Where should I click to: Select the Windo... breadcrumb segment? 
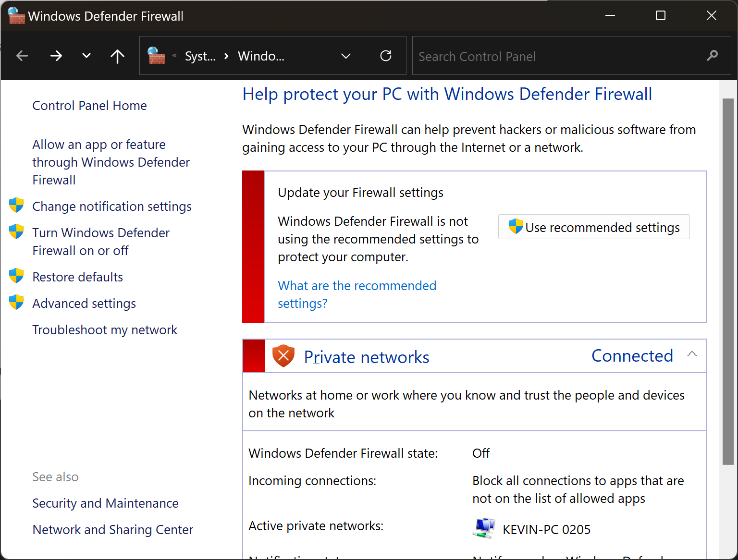tap(261, 56)
